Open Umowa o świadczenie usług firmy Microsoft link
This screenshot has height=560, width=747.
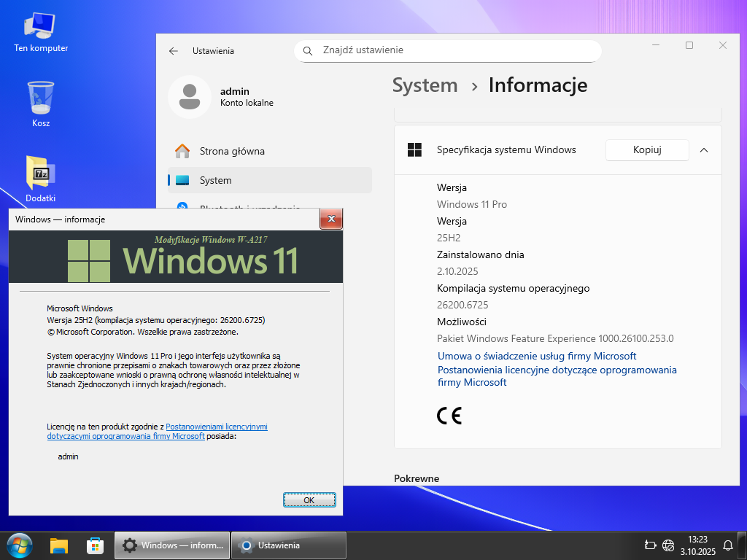tap(537, 356)
